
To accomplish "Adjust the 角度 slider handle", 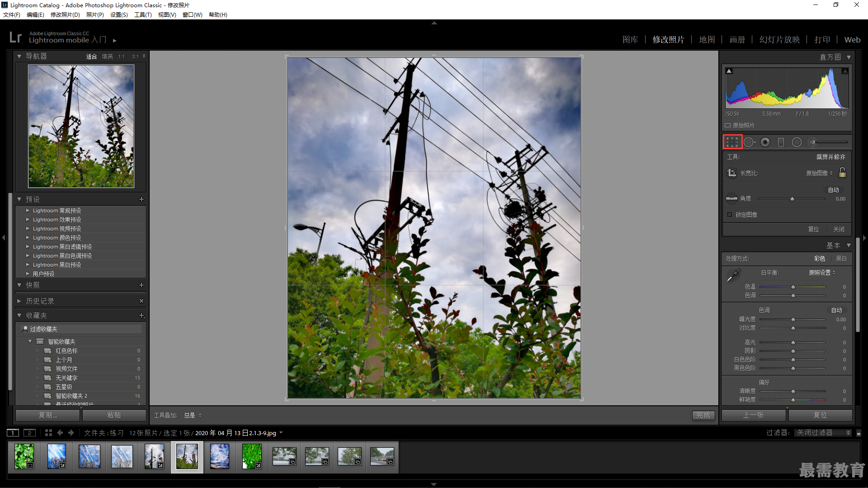I will click(x=792, y=199).
